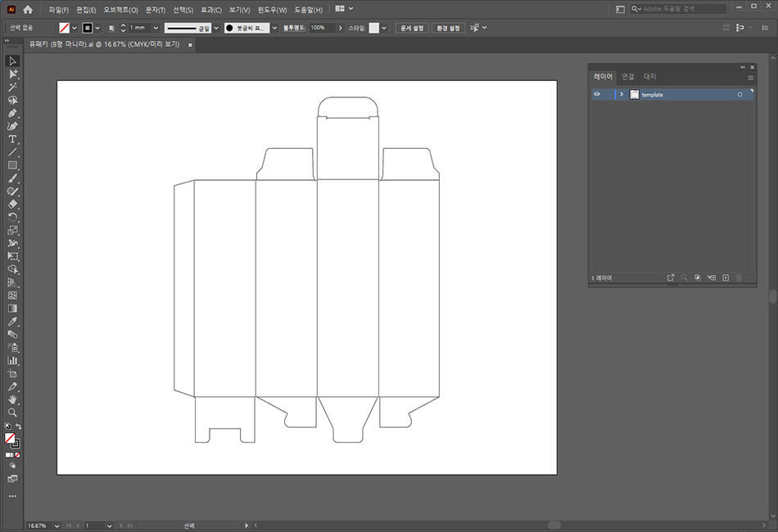Image resolution: width=778 pixels, height=532 pixels.
Task: Open the fill color dropdown arrow
Action: click(x=75, y=28)
